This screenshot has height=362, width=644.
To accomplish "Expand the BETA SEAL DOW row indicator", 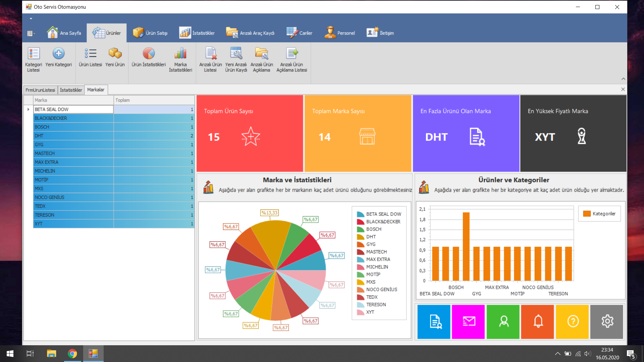I will coord(29,109).
